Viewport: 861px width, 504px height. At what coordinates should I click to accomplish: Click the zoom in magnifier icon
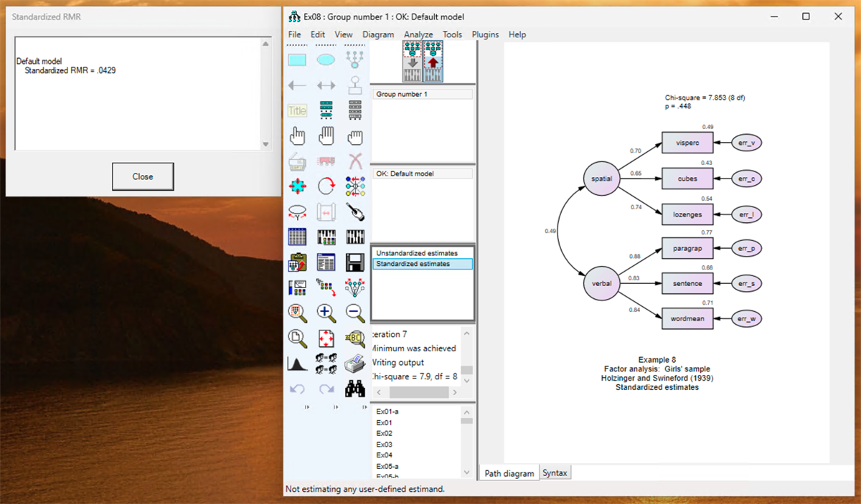326,312
